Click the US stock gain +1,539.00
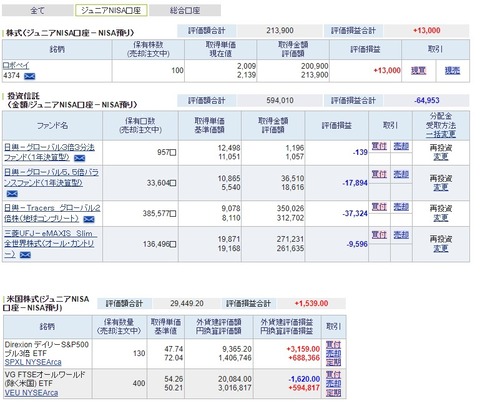Viewport: 480px width, 411px height. click(311, 303)
